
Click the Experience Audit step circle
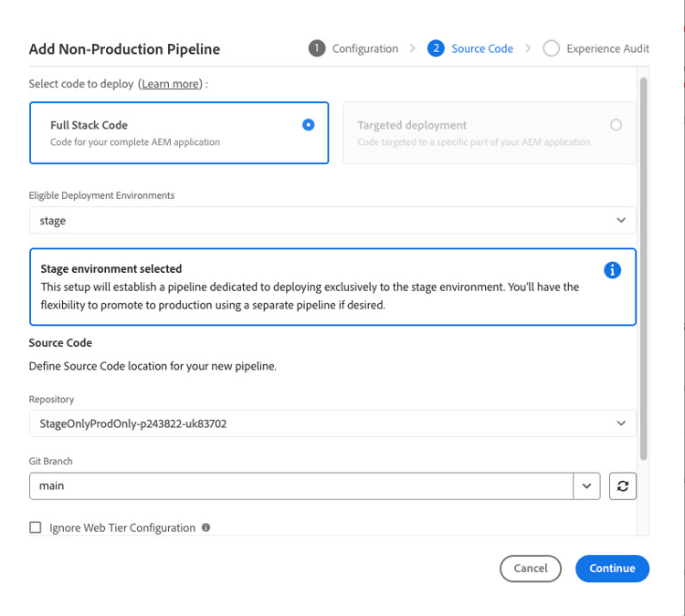551,48
